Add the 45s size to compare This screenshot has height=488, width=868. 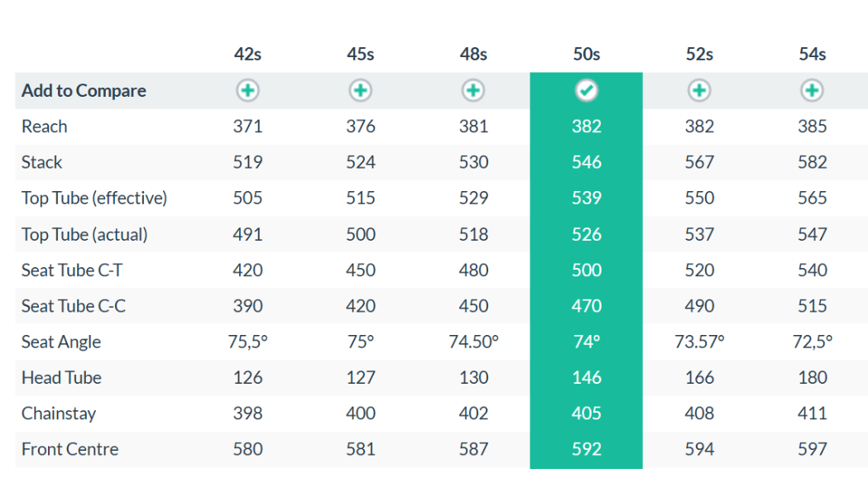click(361, 90)
